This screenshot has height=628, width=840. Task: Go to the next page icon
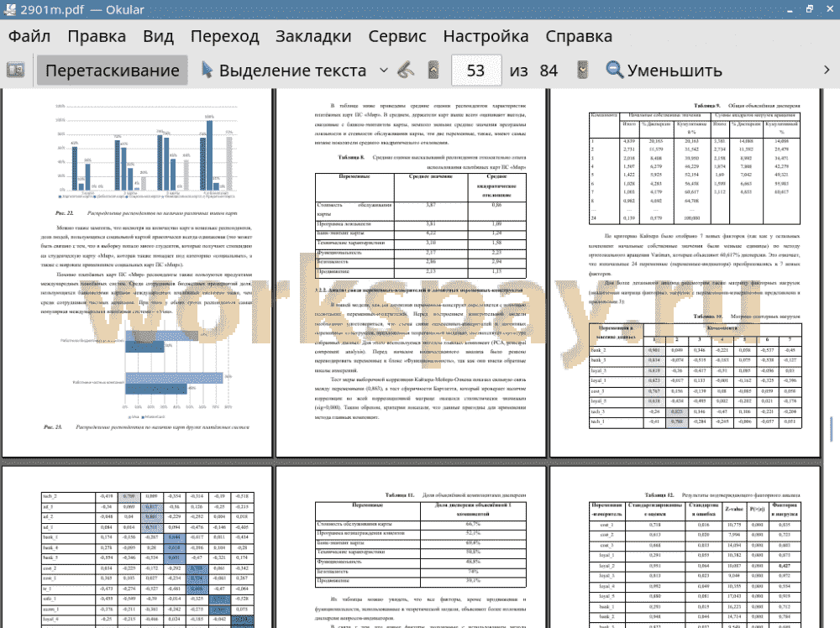582,71
